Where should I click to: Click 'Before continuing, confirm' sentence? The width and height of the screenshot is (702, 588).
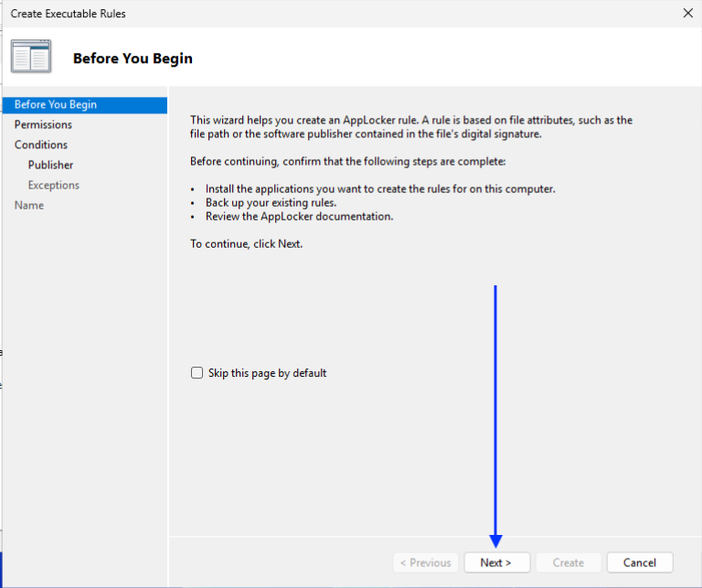(348, 161)
